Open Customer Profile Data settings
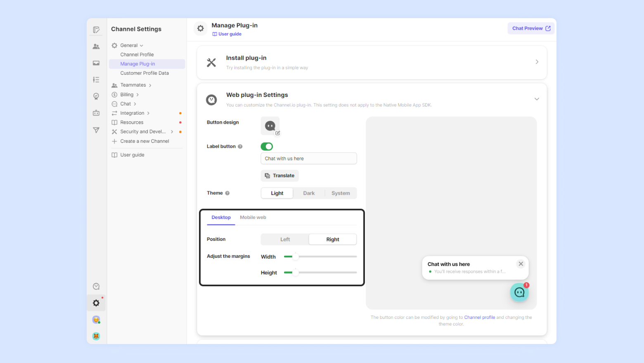This screenshot has width=644, height=363. pos(144,73)
